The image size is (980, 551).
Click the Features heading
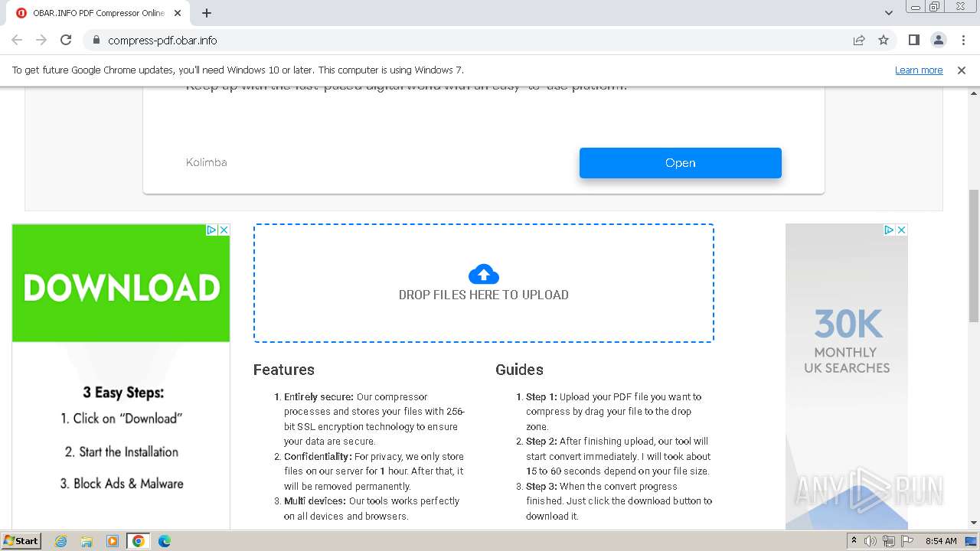point(284,370)
